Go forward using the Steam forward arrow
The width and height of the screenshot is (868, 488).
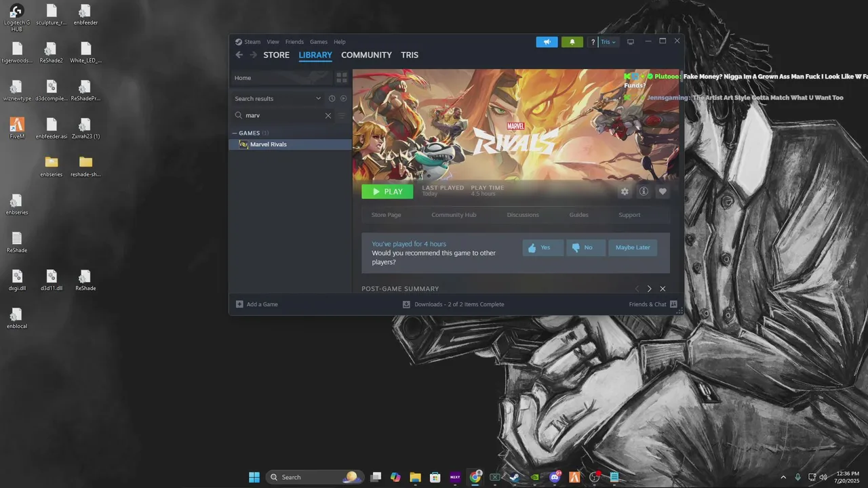point(253,55)
